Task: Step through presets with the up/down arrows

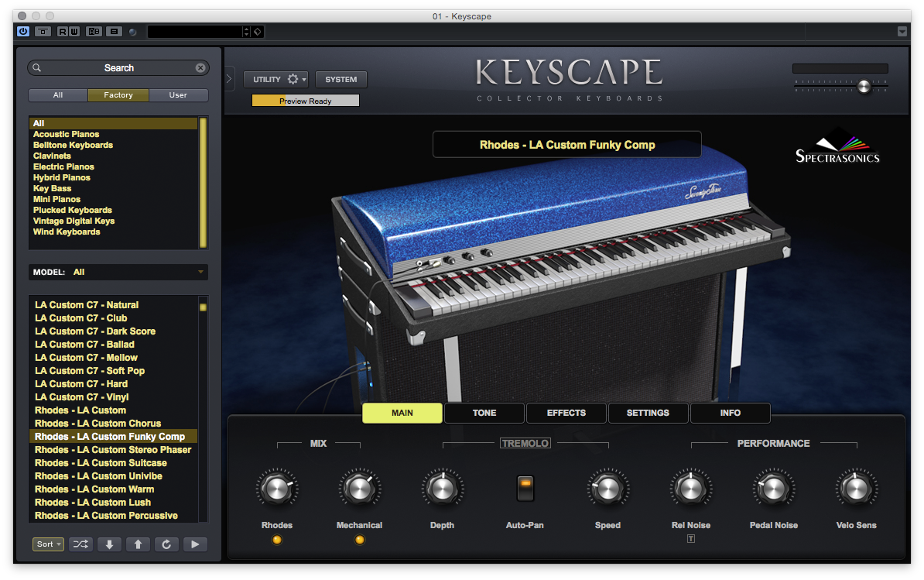Action: (246, 32)
